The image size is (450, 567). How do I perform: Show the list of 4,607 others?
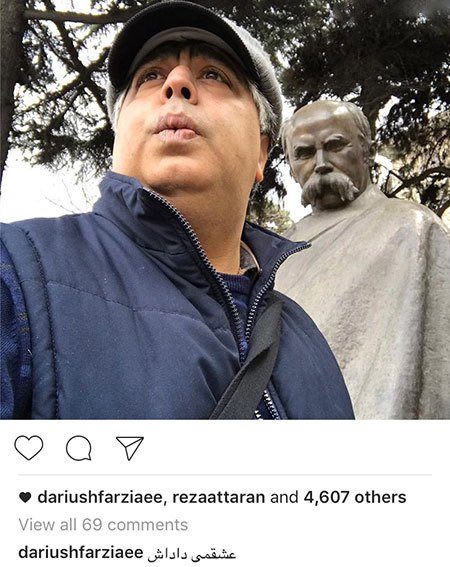pos(355,497)
